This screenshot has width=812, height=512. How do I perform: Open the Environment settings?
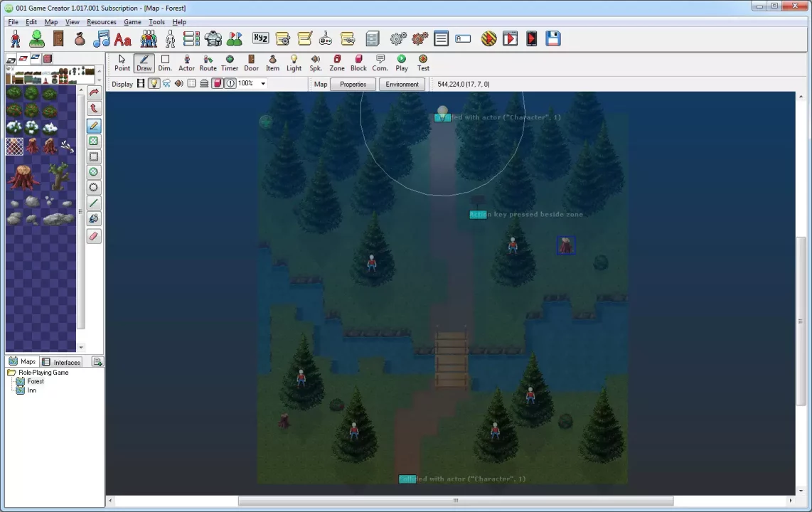[x=402, y=84]
